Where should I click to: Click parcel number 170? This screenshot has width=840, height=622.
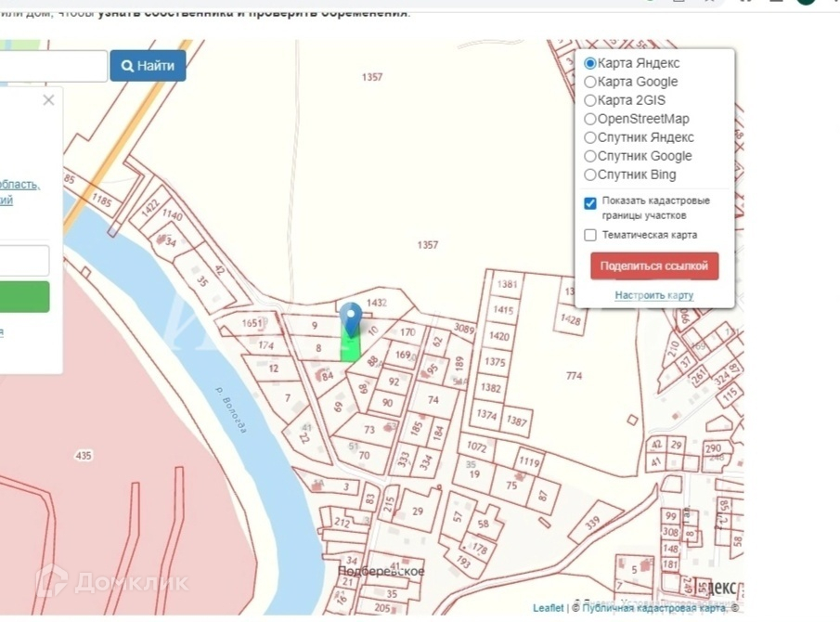407,332
